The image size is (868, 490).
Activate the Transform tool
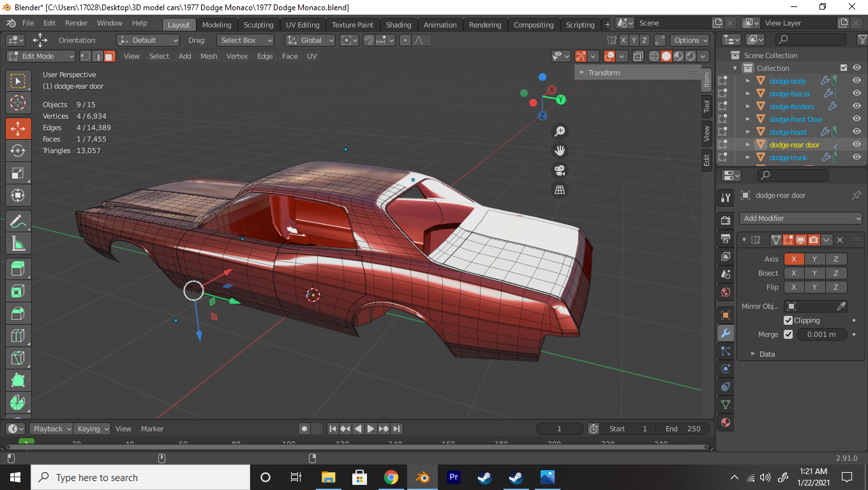[x=18, y=195]
